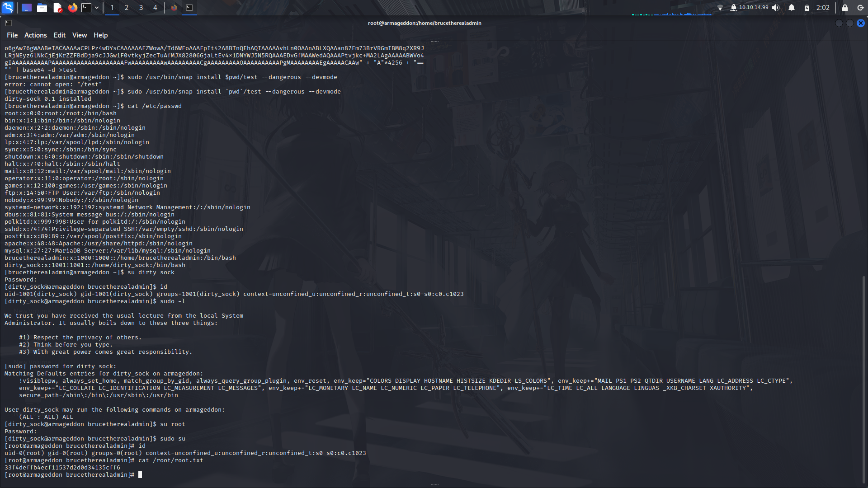The image size is (868, 488).
Task: Open the Actions menu
Action: tap(35, 35)
